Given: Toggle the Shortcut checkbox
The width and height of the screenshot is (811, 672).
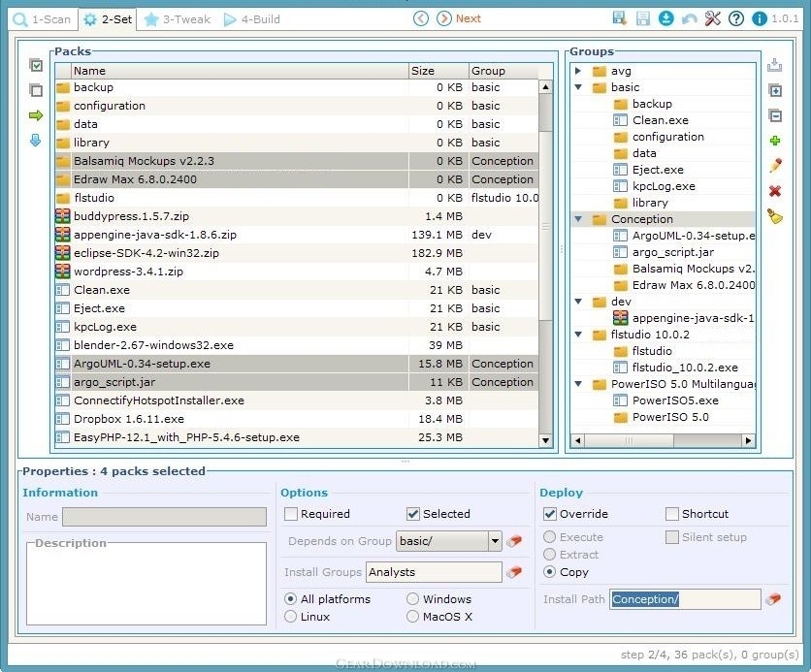Looking at the screenshot, I should tap(672, 514).
